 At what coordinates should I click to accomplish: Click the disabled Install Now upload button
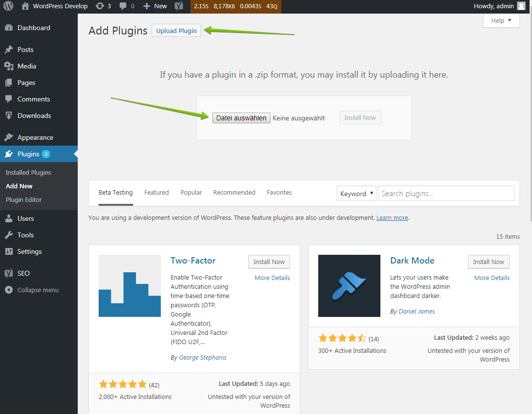pos(360,117)
